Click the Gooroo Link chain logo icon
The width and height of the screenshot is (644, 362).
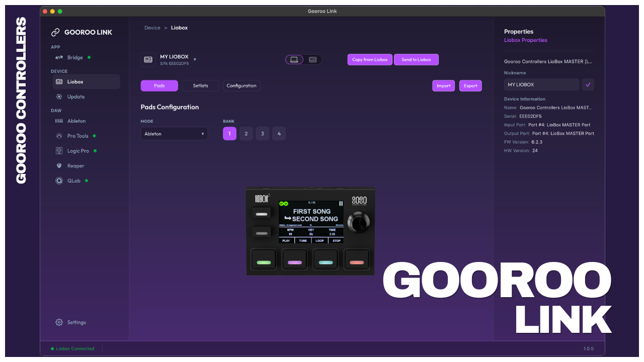click(55, 32)
